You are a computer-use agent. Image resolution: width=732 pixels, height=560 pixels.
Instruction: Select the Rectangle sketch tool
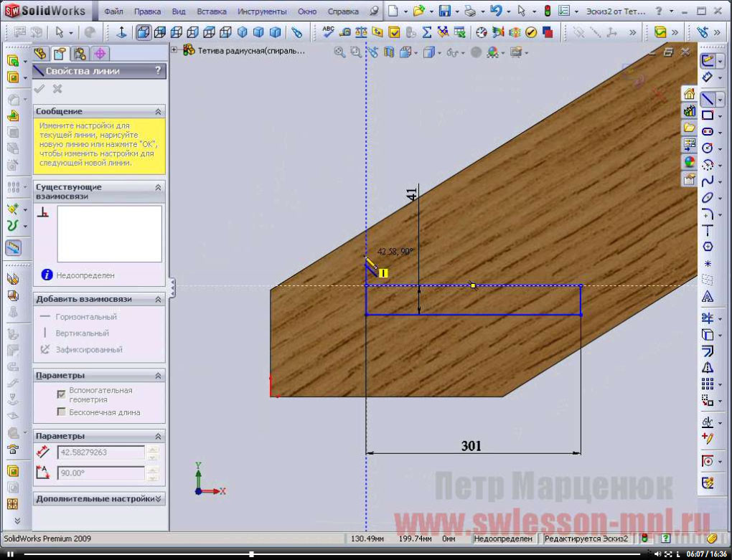(x=708, y=115)
